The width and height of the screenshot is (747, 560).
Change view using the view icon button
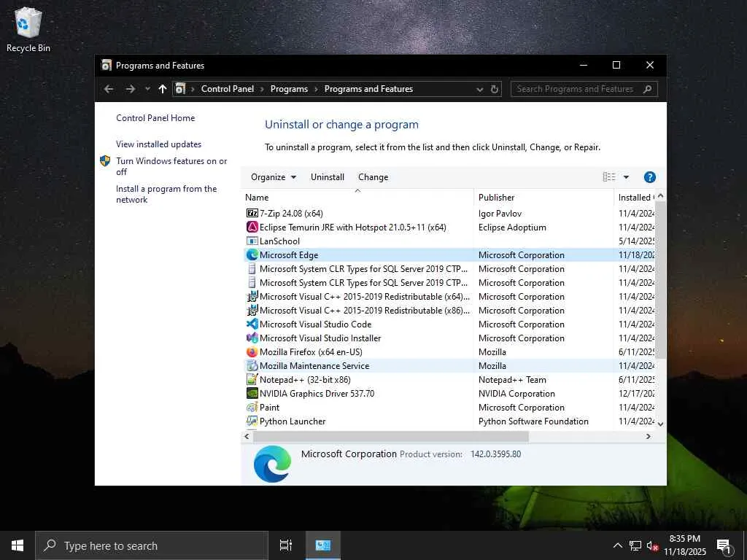609,177
